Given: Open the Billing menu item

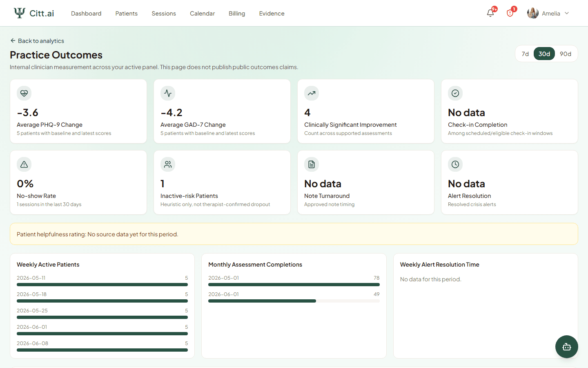Looking at the screenshot, I should 237,13.
